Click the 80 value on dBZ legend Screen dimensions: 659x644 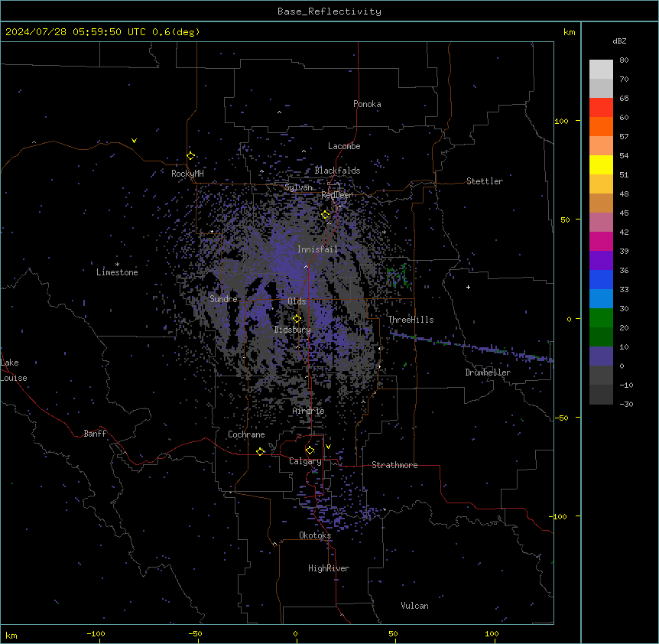pyautogui.click(x=624, y=60)
